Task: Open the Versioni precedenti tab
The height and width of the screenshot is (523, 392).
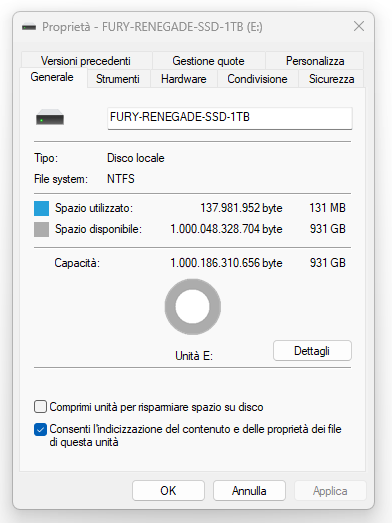Action: click(x=86, y=61)
